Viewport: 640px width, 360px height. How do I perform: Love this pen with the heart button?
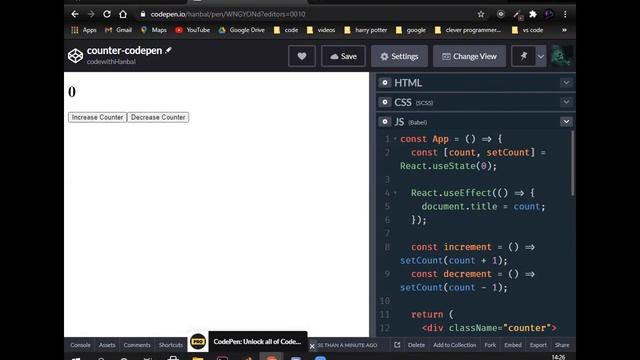(x=302, y=56)
